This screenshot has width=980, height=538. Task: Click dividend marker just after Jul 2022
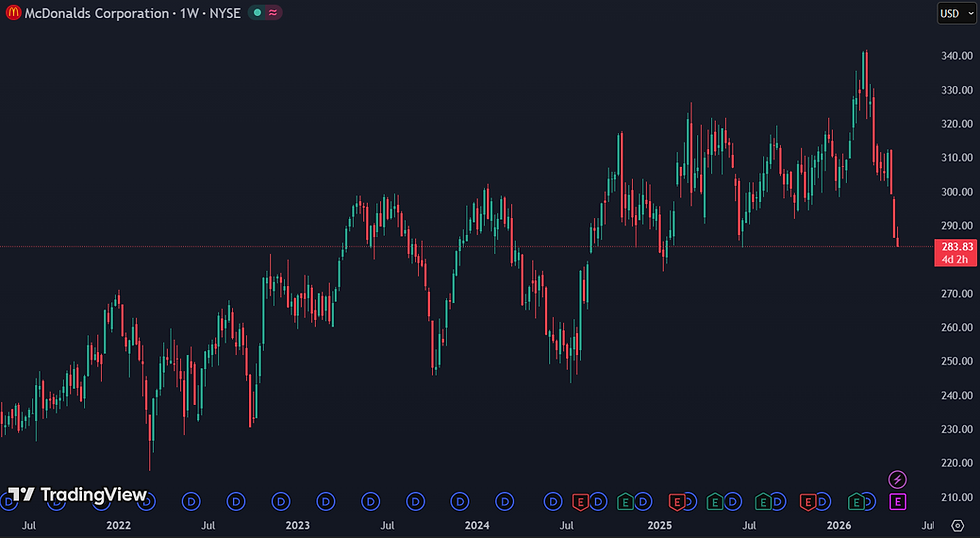point(236,501)
